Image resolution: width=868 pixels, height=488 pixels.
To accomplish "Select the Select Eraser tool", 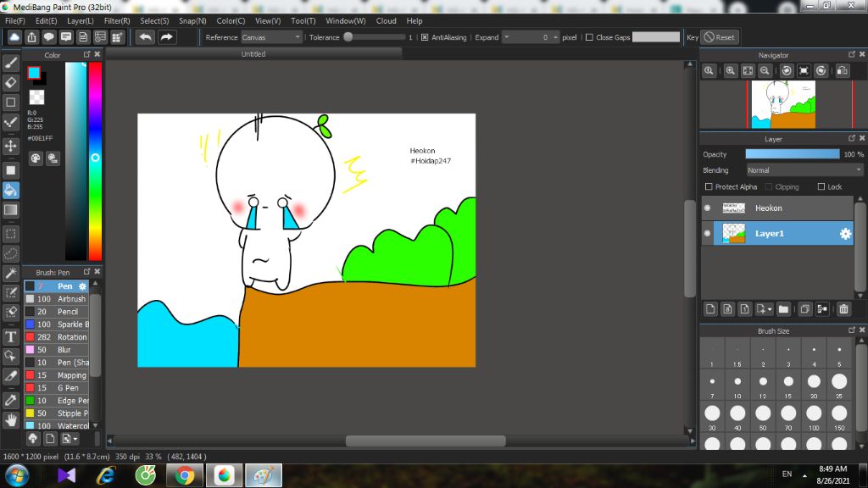I will [x=10, y=313].
